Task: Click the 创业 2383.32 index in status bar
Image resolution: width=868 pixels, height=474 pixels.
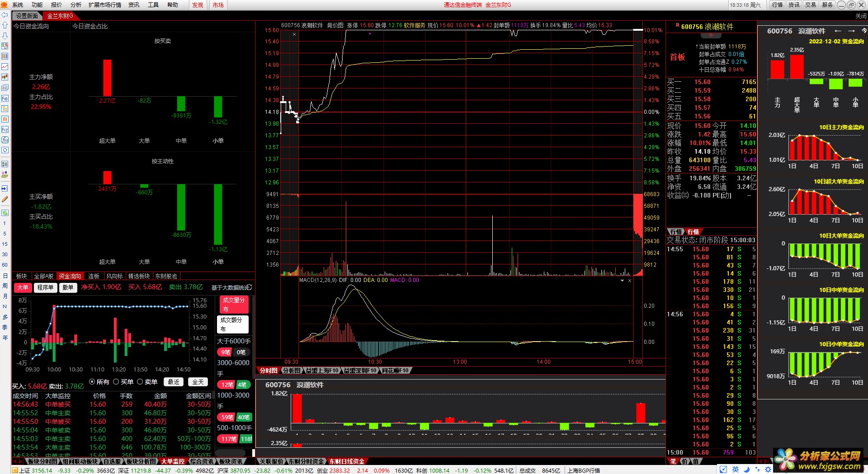Action: pos(333,470)
